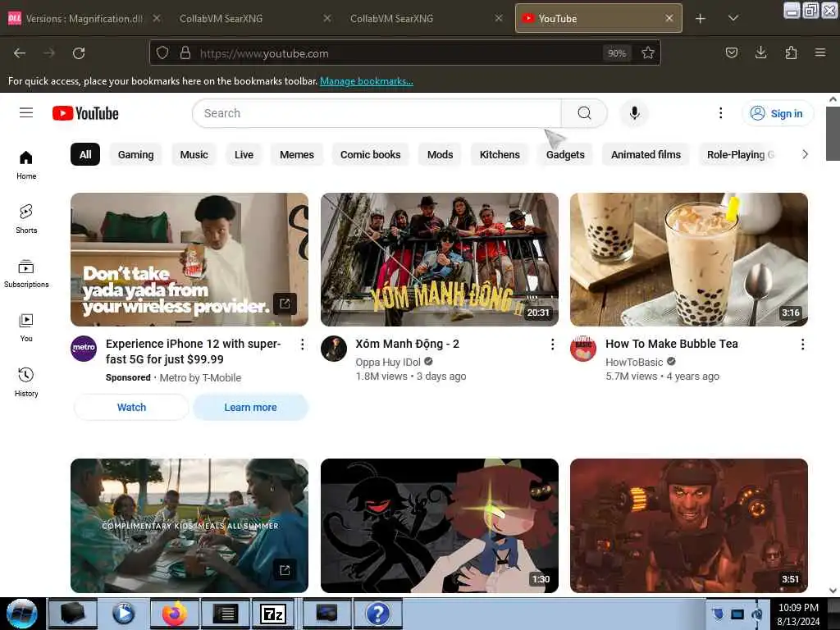Image resolution: width=840 pixels, height=630 pixels.
Task: Open options for How To Make Bubble Tea
Action: pos(802,345)
